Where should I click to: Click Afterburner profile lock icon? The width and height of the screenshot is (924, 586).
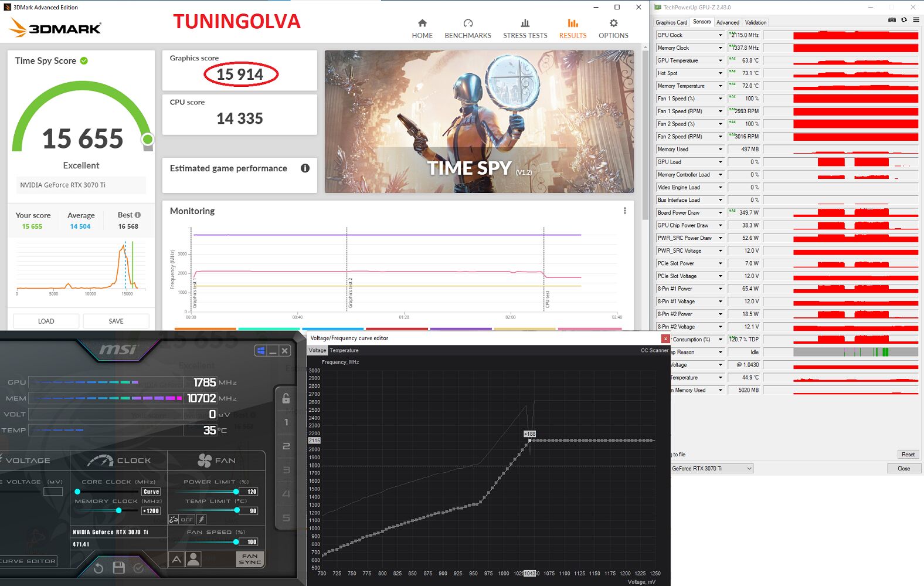(x=286, y=398)
